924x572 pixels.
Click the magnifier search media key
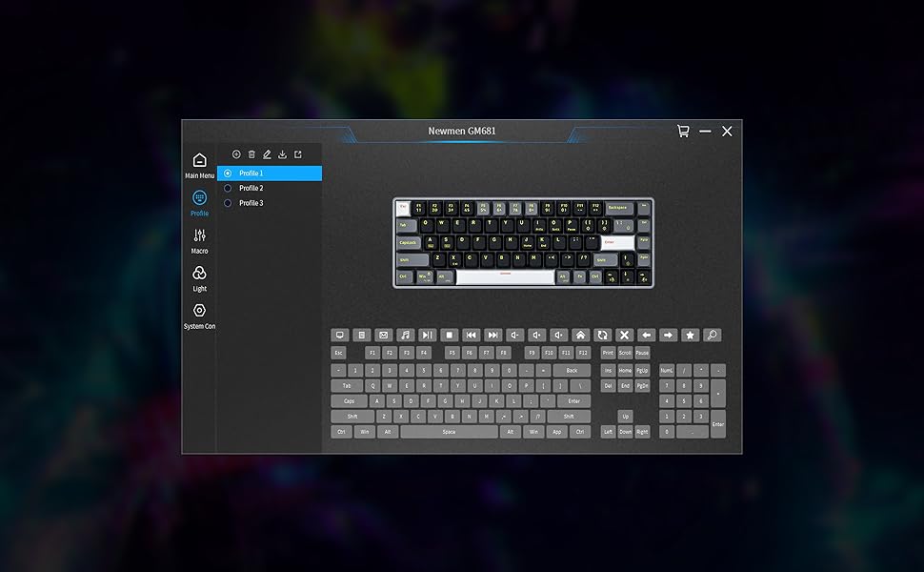point(711,335)
